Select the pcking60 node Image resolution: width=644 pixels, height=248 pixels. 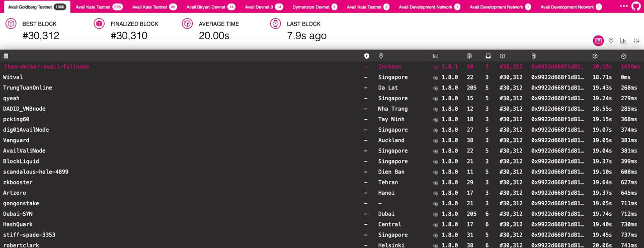point(322,119)
